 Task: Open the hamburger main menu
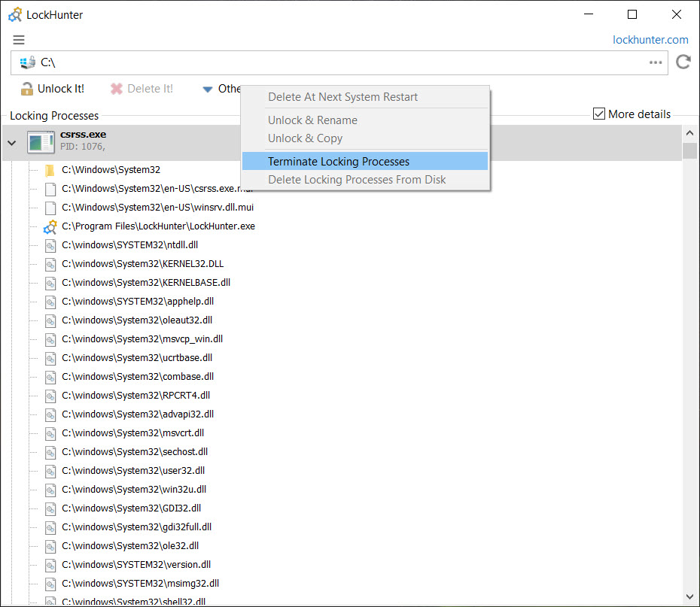(x=19, y=40)
